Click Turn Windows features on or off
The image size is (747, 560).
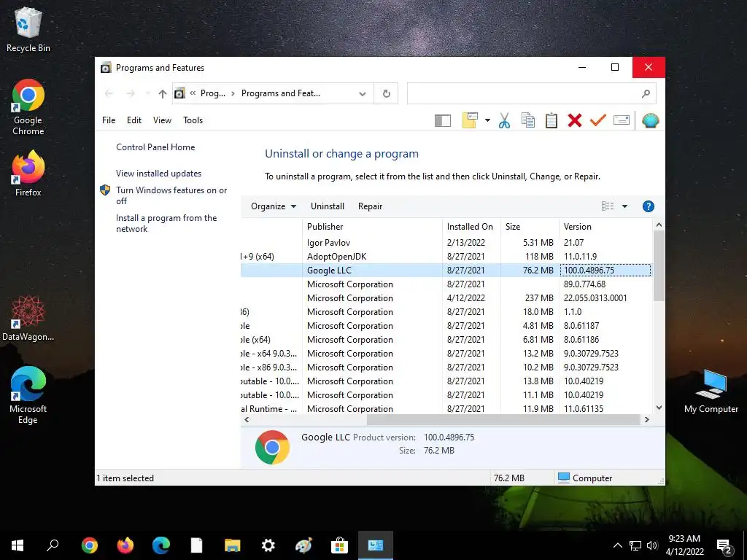click(x=171, y=195)
